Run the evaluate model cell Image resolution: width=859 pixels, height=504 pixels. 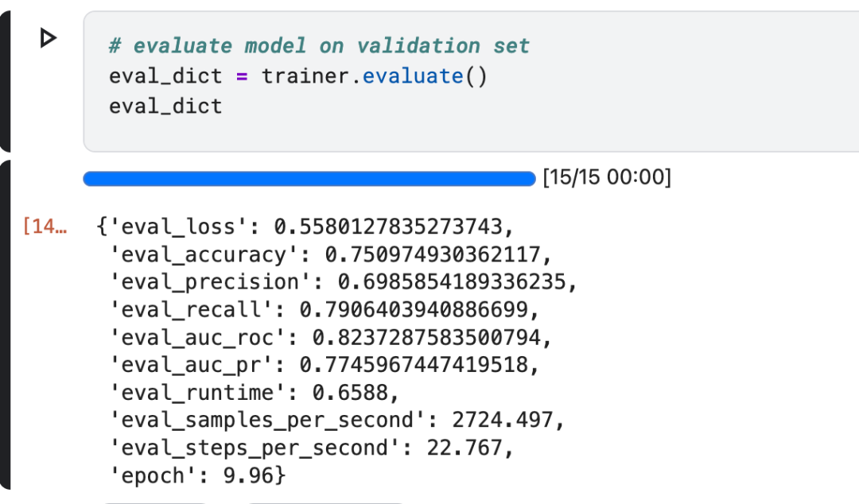[49, 38]
